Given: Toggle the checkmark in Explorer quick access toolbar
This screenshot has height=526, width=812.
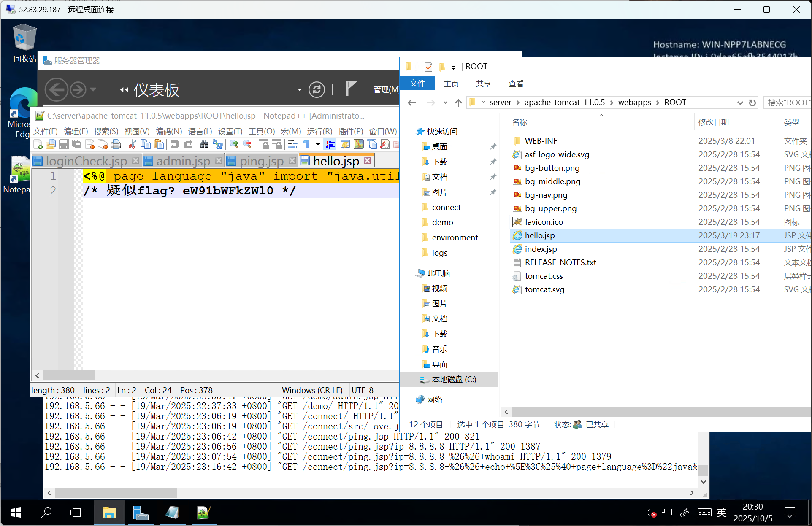Looking at the screenshot, I should [x=428, y=67].
